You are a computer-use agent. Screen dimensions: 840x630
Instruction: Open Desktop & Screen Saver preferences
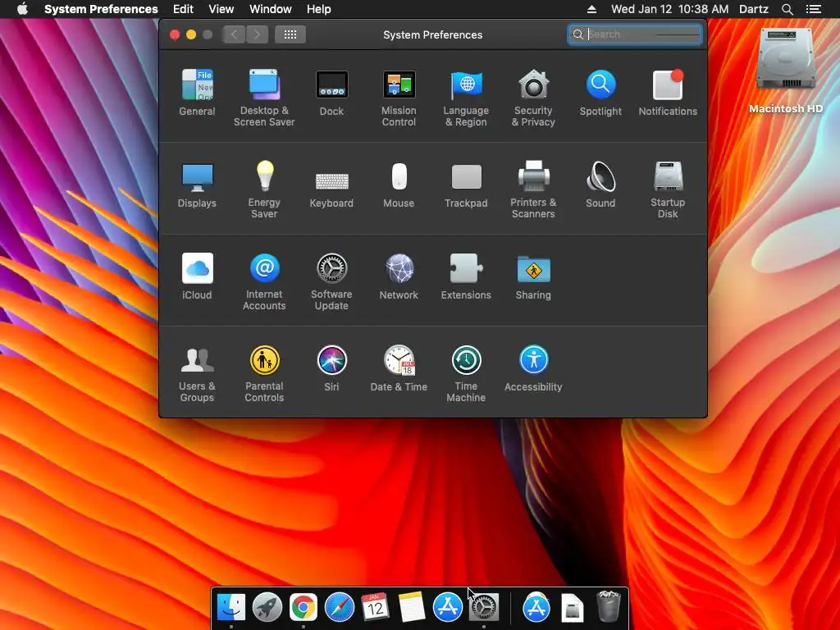pos(264,98)
